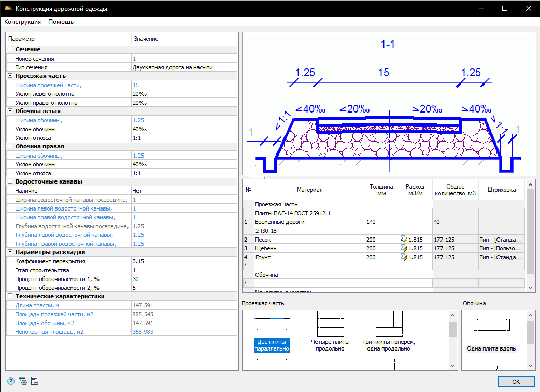540x392 pixels.
Task: Click the sigma calculator icon in Песок row
Action: click(x=404, y=239)
